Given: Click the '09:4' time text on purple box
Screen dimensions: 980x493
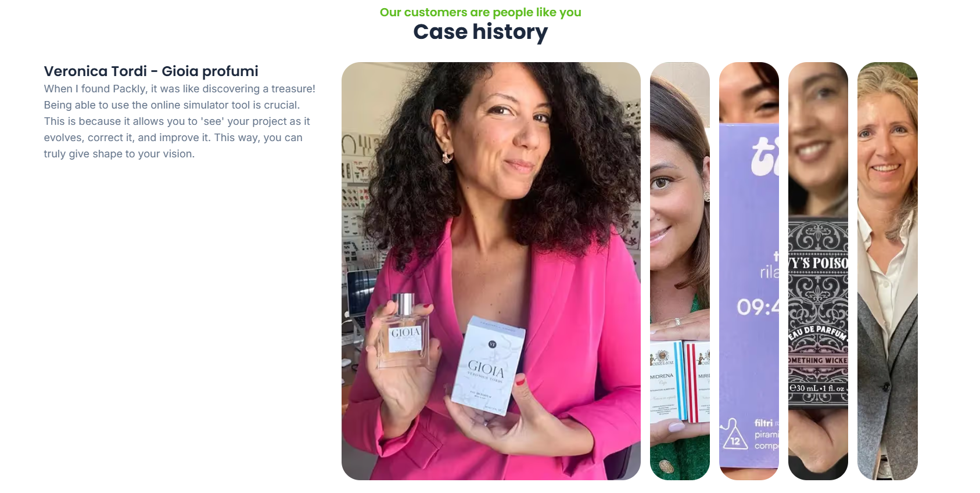Looking at the screenshot, I should 758,307.
